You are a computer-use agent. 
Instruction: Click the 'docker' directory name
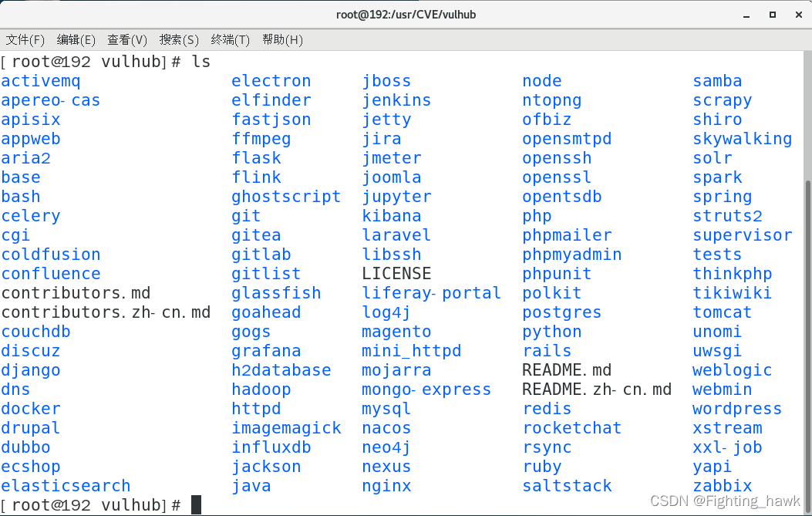coord(31,409)
